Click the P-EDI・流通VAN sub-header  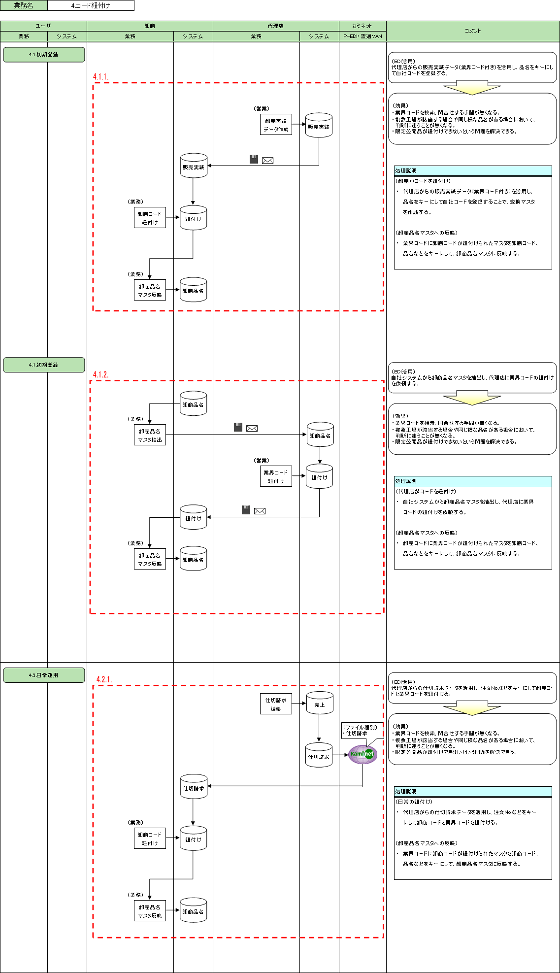tap(362, 36)
